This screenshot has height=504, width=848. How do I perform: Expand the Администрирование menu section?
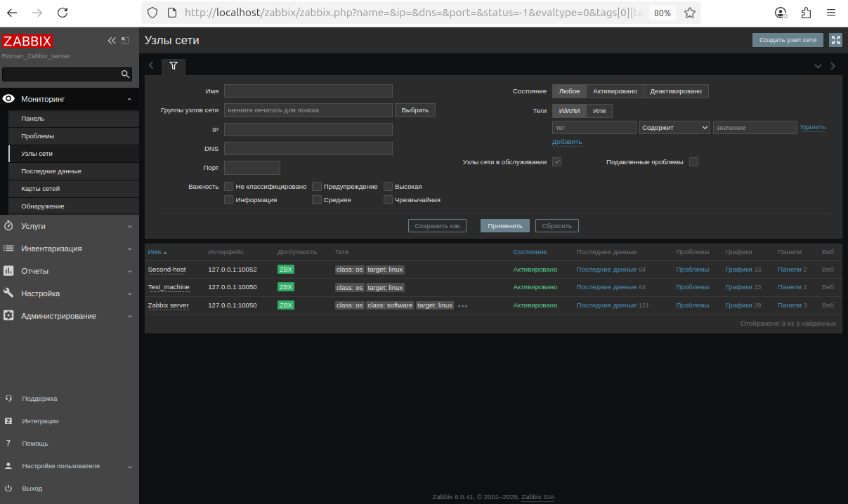pyautogui.click(x=129, y=316)
